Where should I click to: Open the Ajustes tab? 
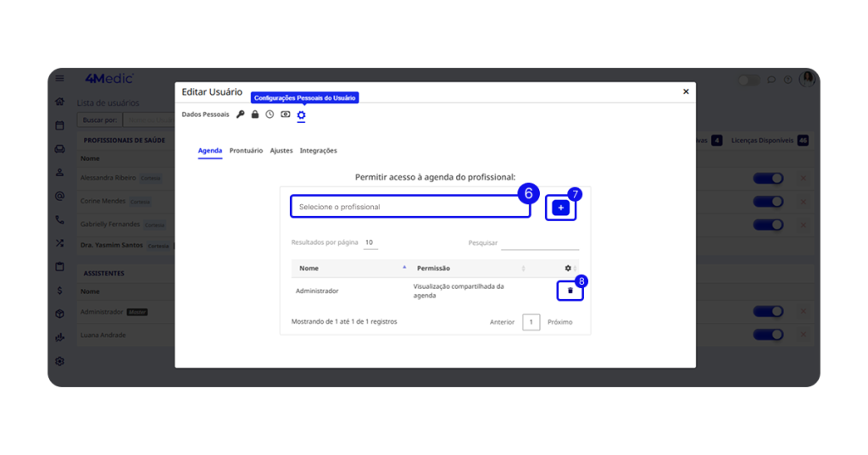click(x=281, y=151)
